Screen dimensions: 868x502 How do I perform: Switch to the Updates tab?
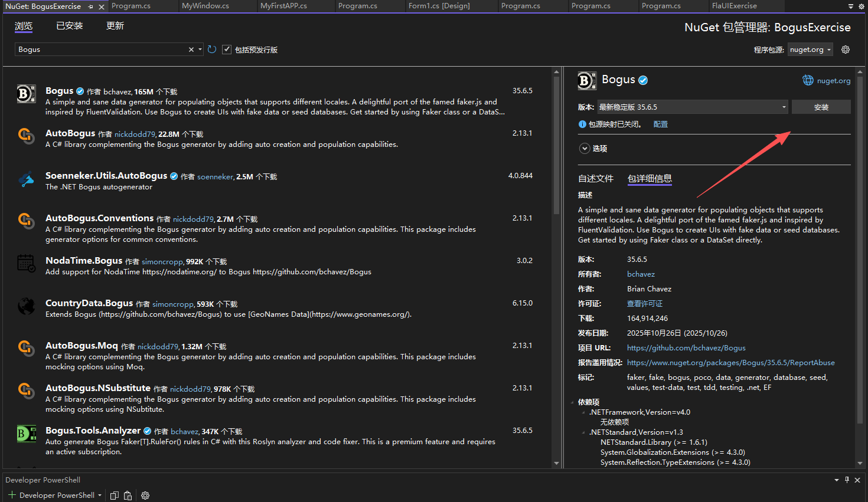coord(115,26)
